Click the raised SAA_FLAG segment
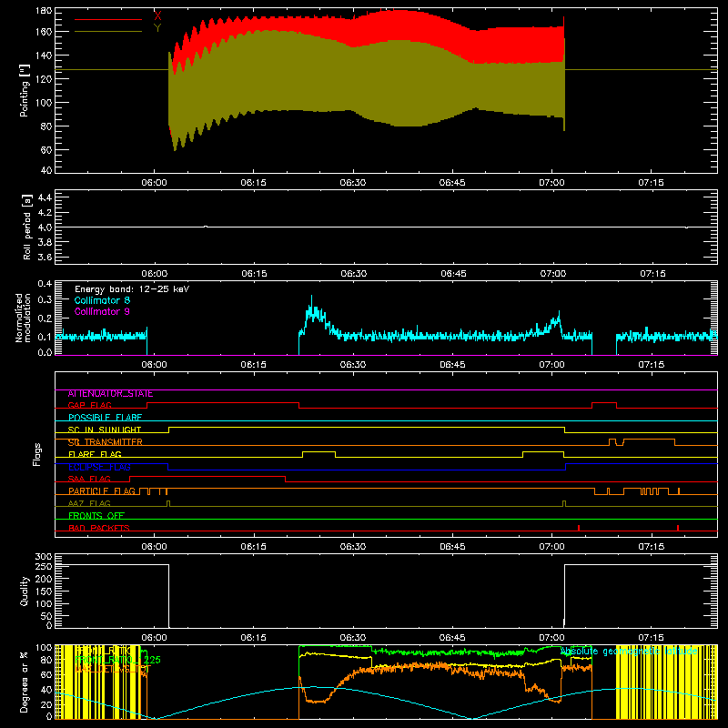Screen dimensions: 728x728 pyautogui.click(x=207, y=477)
